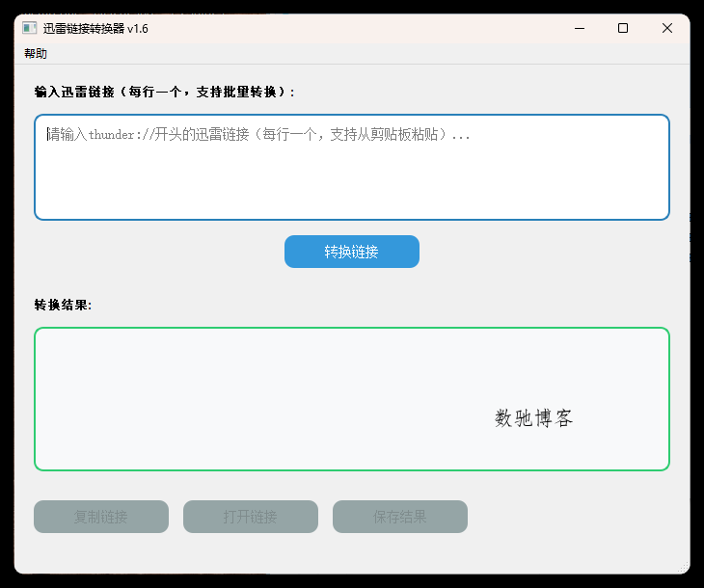
Task: Click inside the 转换结果 output box
Action: pos(352,399)
